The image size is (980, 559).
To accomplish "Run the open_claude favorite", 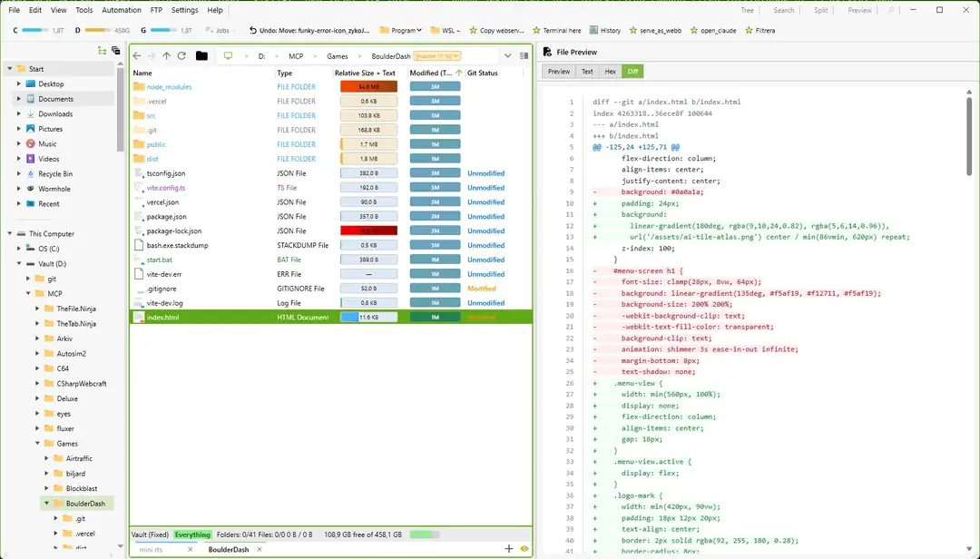I will pos(713,30).
